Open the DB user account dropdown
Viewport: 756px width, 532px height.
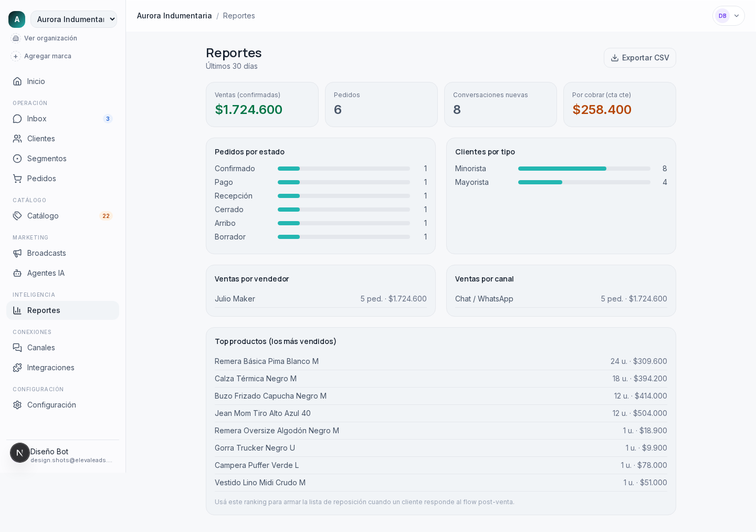click(729, 16)
